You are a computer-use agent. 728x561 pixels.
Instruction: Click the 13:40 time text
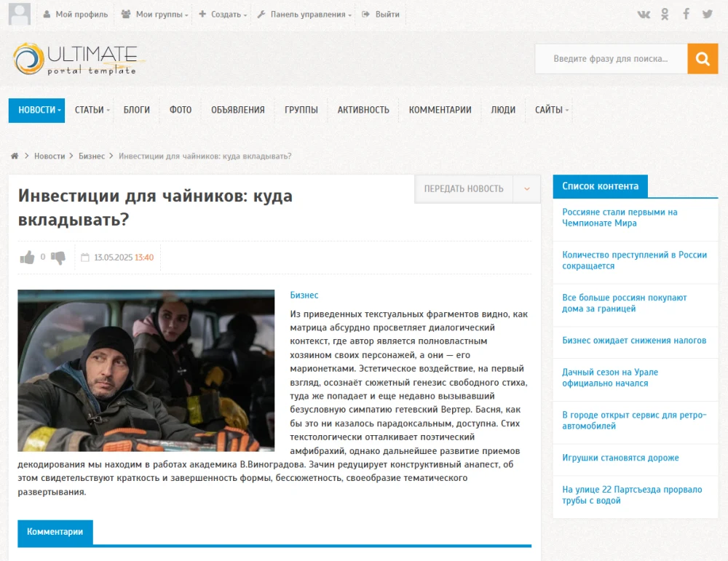coord(144,258)
